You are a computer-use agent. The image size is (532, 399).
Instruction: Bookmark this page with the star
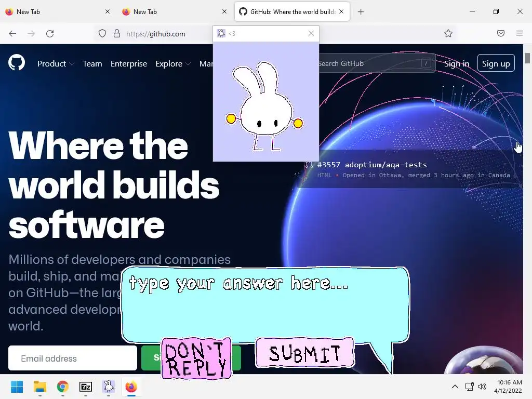pos(448,33)
